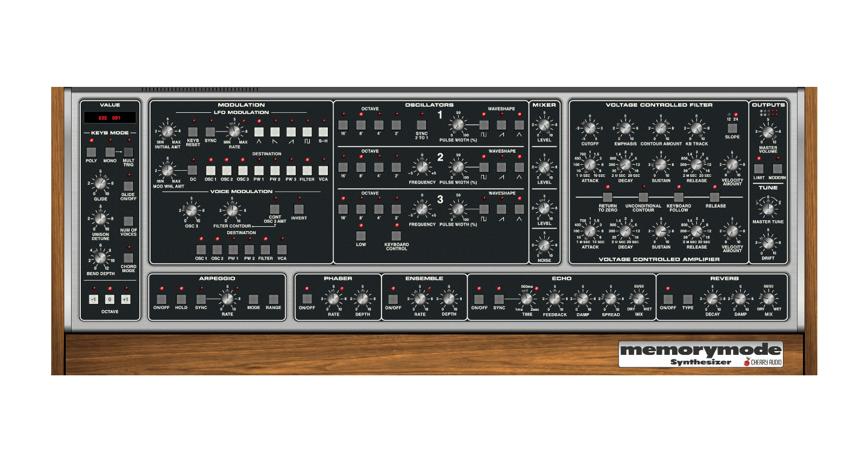Enable Oscillator 3 triangle waveshape button

coord(520,209)
